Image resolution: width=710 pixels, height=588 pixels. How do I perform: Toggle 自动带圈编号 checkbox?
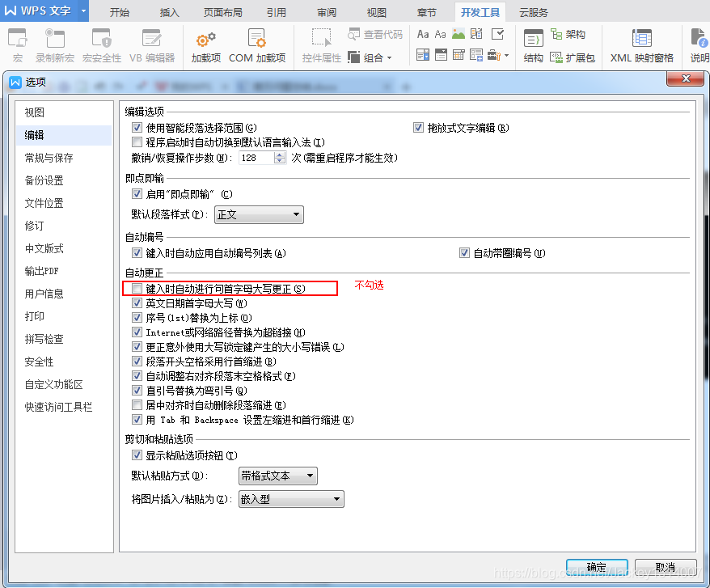464,253
